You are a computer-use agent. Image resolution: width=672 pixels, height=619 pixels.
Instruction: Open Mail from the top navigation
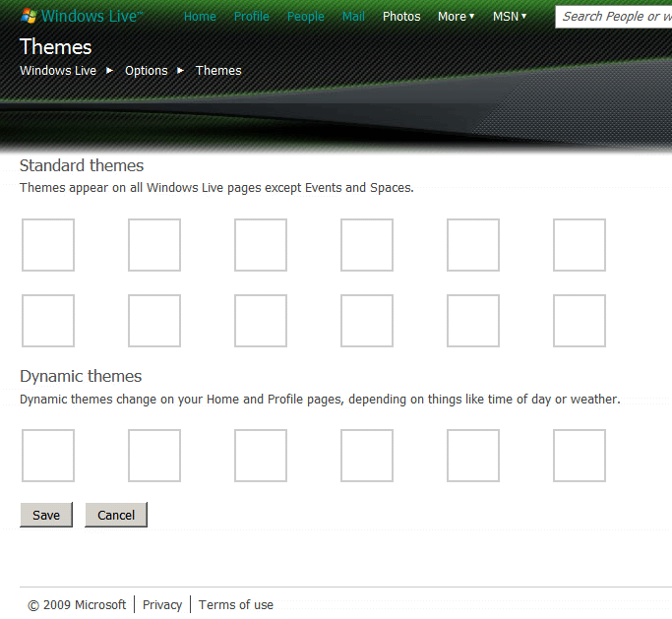coord(353,17)
